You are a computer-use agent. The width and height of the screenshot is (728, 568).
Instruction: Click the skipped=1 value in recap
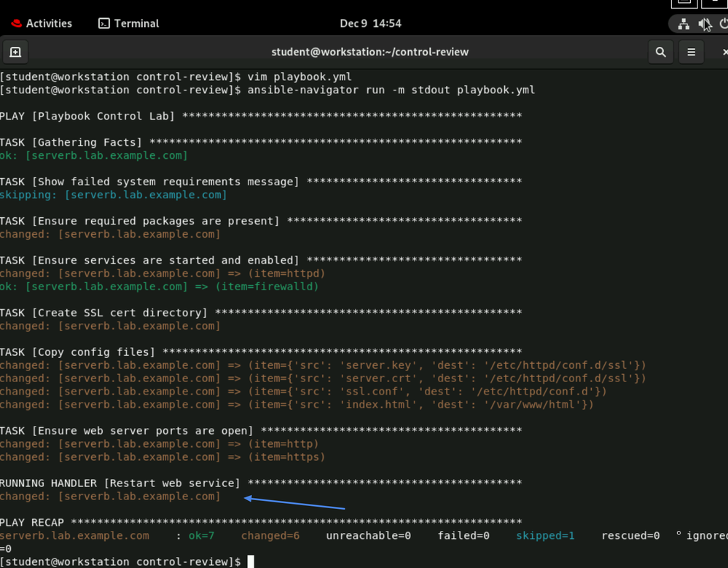[x=545, y=535]
